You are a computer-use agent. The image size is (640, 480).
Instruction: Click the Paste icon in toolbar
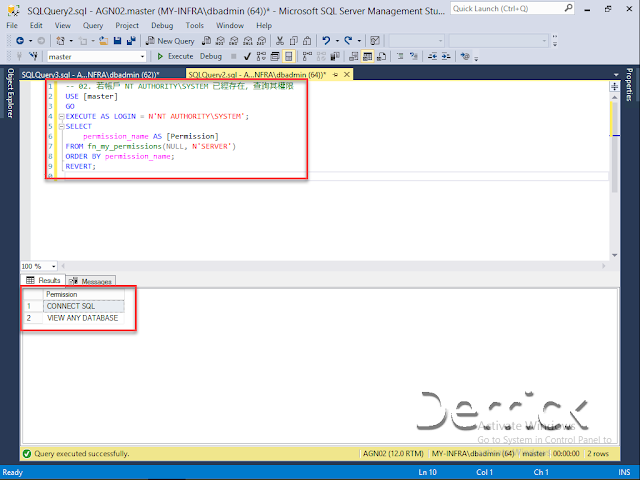[x=307, y=41]
